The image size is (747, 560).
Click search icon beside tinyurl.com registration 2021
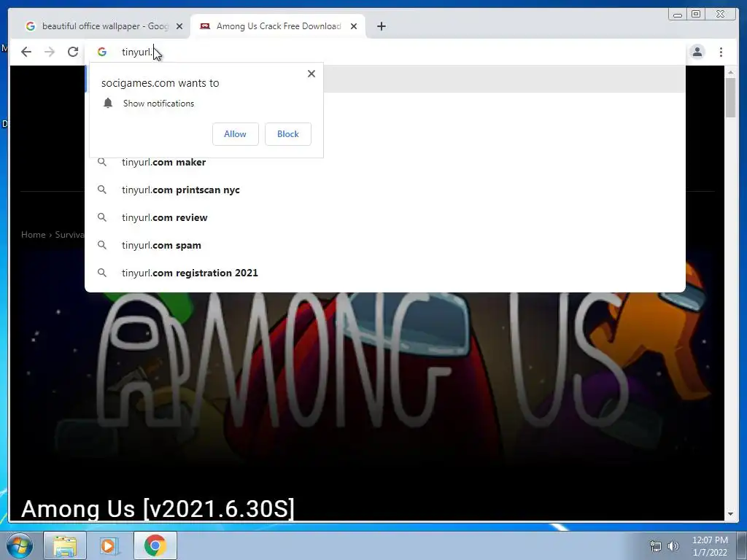tap(102, 273)
